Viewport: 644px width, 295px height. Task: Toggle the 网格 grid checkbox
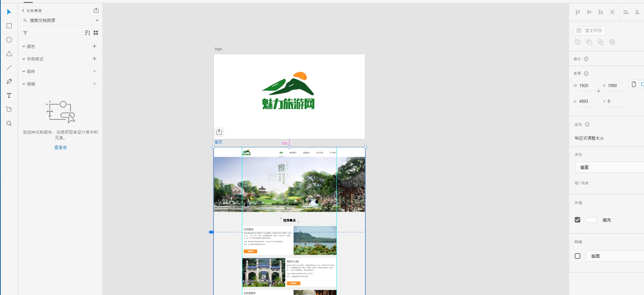click(577, 256)
